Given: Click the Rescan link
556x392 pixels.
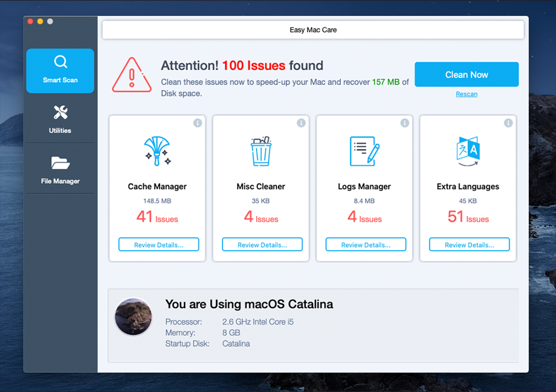Looking at the screenshot, I should tap(467, 94).
